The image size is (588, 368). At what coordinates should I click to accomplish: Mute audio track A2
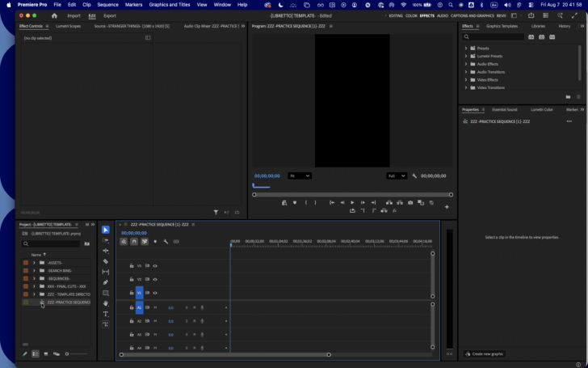click(155, 321)
